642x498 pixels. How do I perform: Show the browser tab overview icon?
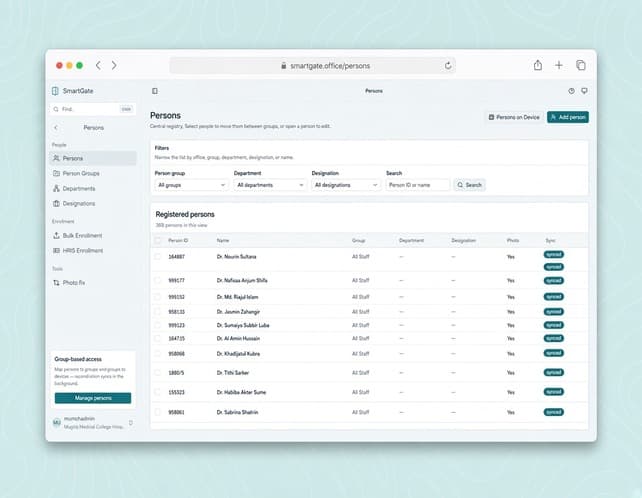pyautogui.click(x=581, y=65)
